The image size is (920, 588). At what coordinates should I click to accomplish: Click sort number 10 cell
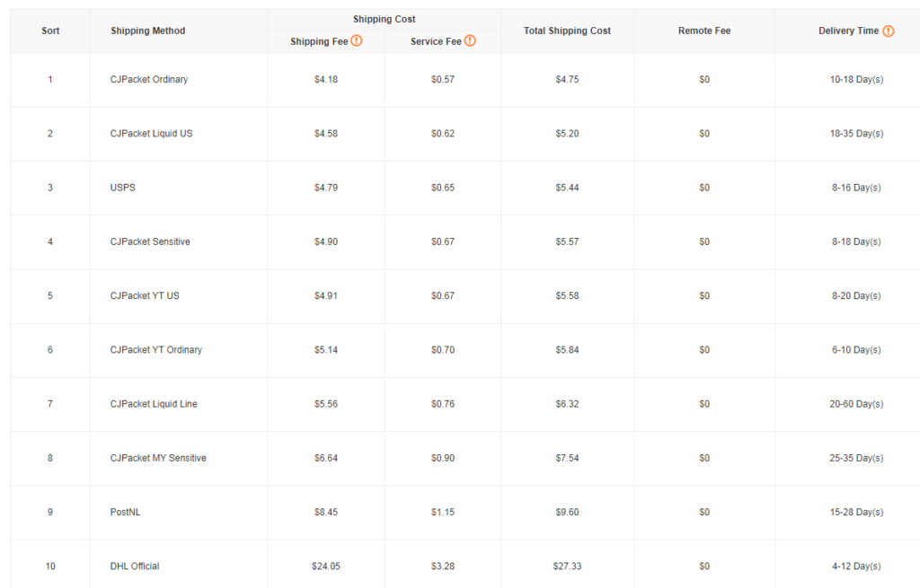pyautogui.click(x=50, y=566)
